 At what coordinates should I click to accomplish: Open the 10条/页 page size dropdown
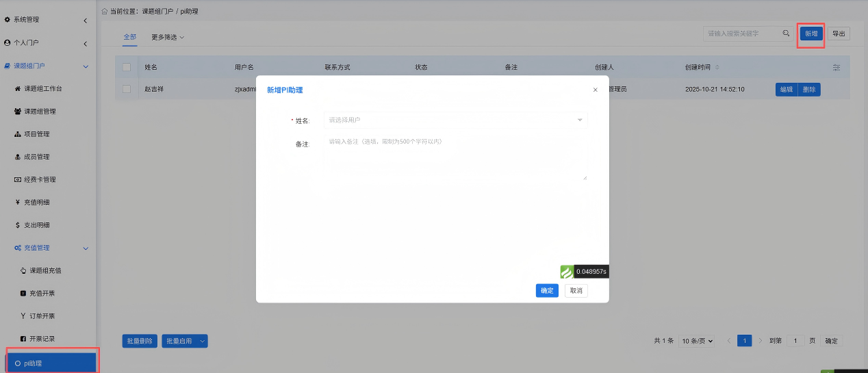(698, 341)
